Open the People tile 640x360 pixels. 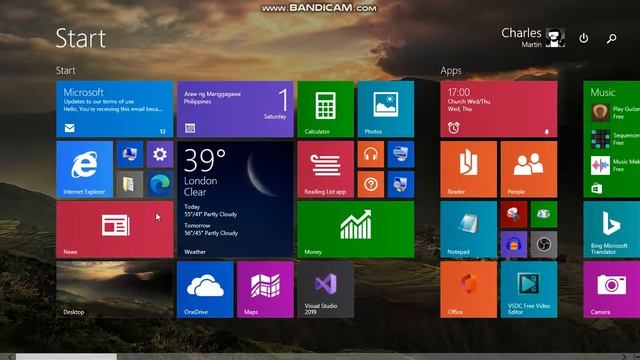[x=529, y=169]
